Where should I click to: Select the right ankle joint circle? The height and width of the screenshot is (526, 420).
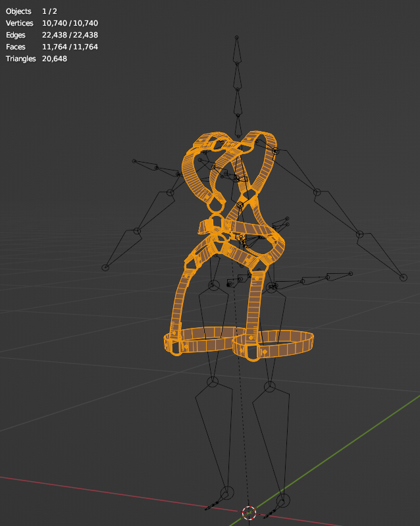[284, 500]
